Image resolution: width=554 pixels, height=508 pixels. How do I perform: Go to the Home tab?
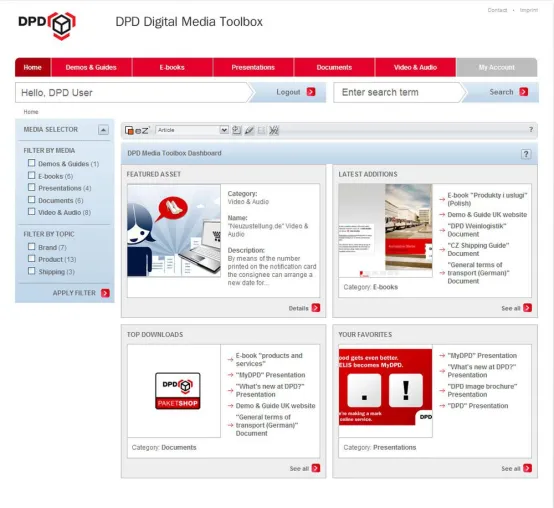tap(33, 67)
